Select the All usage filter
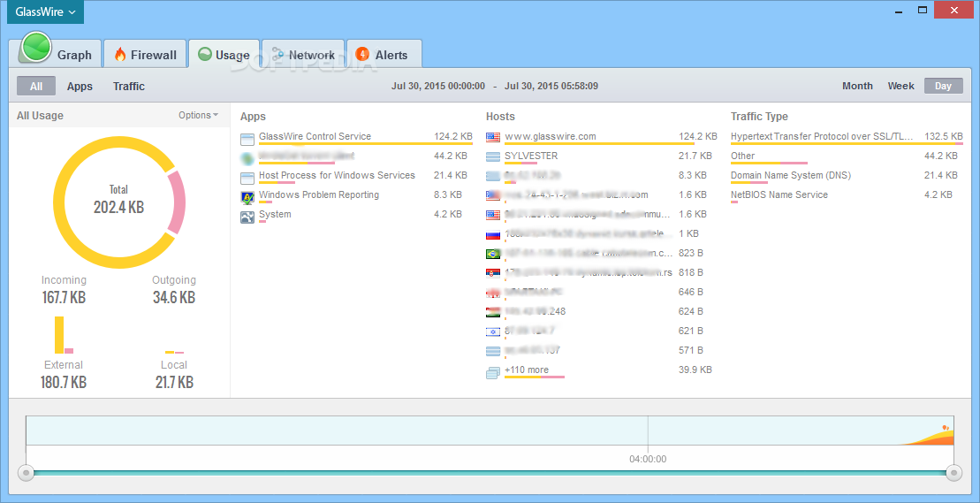The height and width of the screenshot is (503, 980). coord(36,87)
